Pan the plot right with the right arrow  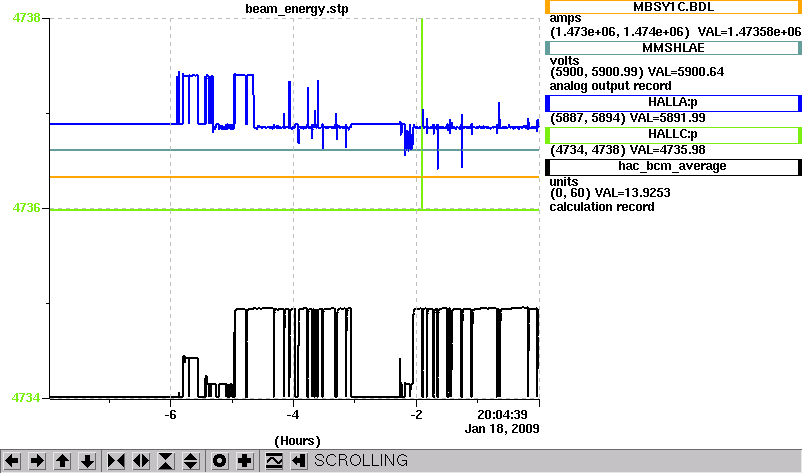(37, 461)
